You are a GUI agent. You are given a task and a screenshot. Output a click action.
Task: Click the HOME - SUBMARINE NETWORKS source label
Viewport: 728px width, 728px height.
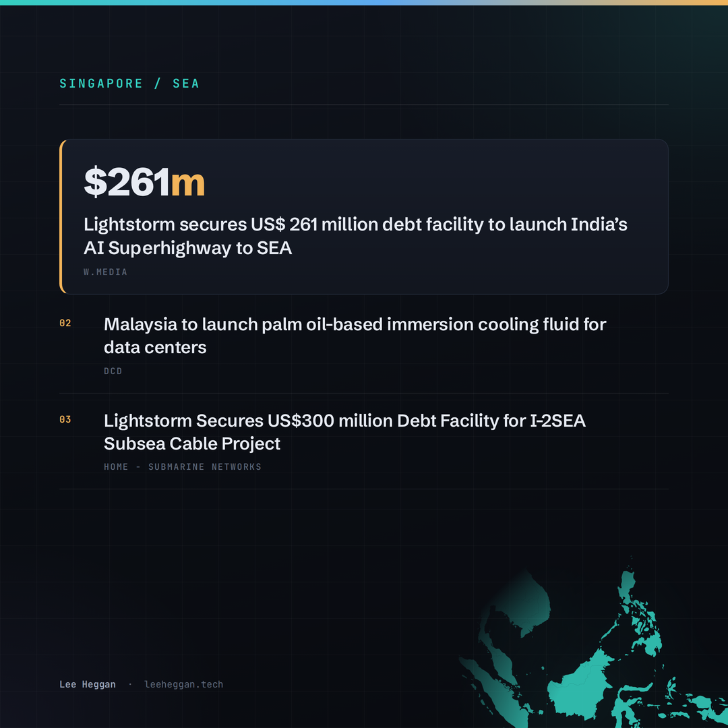point(183,467)
